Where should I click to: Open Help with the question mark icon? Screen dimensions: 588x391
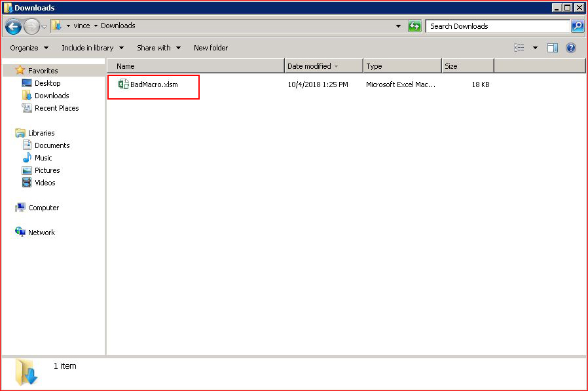571,48
